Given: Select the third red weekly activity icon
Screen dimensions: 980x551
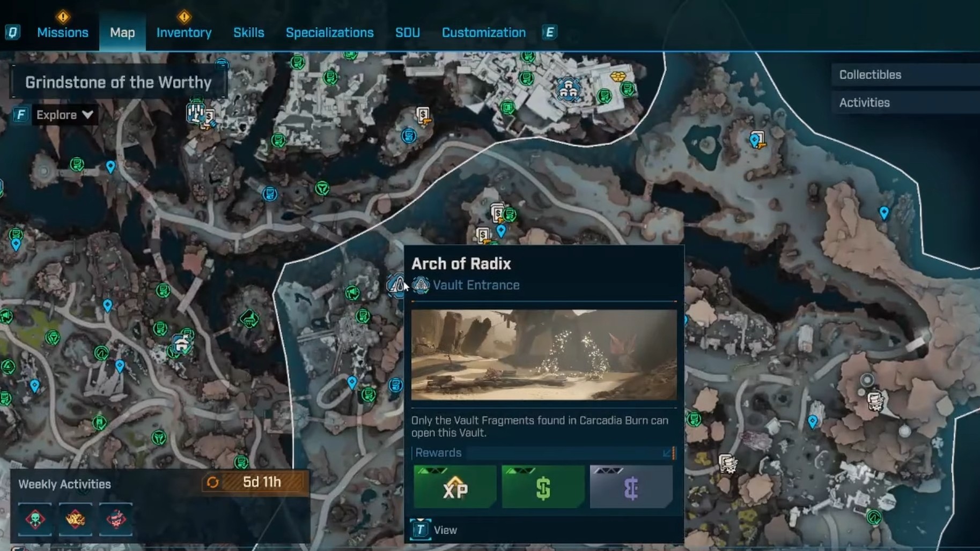Looking at the screenshot, I should tap(115, 519).
